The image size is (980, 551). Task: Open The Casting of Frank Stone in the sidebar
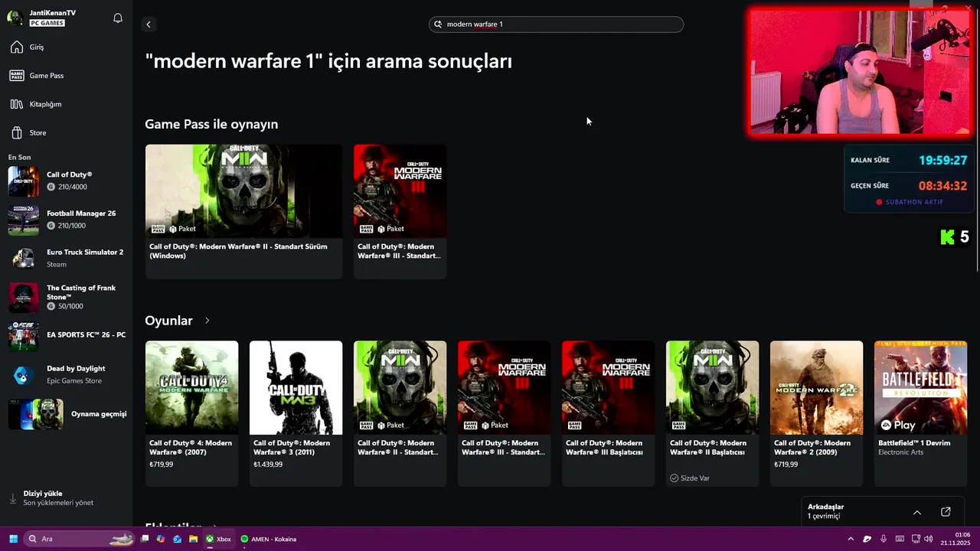tap(67, 297)
